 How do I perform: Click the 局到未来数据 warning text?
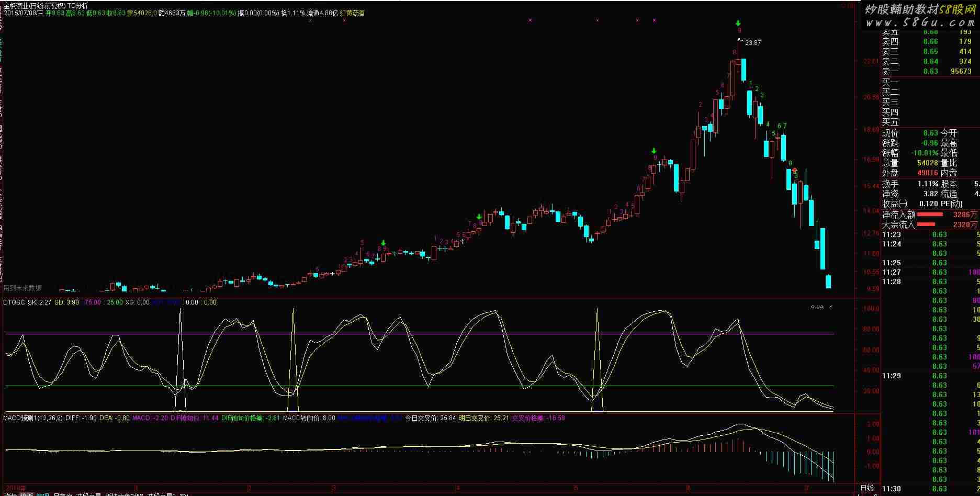[x=22, y=288]
